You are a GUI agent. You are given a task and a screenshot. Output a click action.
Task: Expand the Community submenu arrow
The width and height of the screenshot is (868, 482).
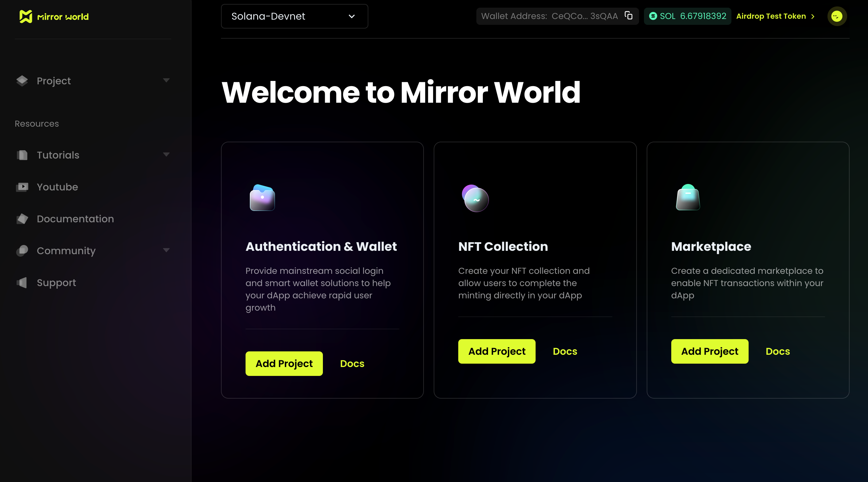(166, 251)
